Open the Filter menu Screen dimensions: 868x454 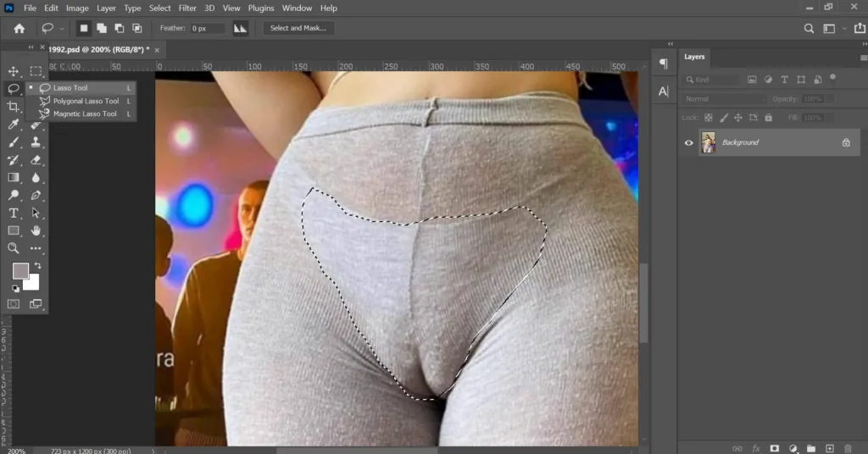coord(187,8)
